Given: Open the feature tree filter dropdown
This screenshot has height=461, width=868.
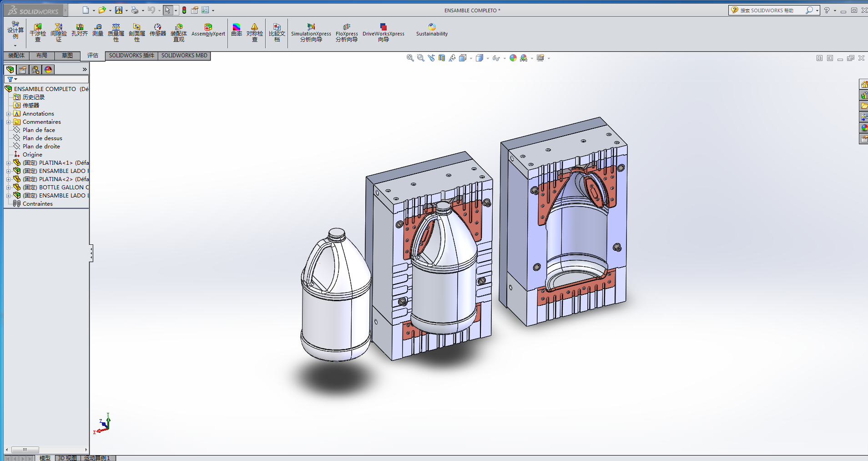Looking at the screenshot, I should pyautogui.click(x=12, y=79).
